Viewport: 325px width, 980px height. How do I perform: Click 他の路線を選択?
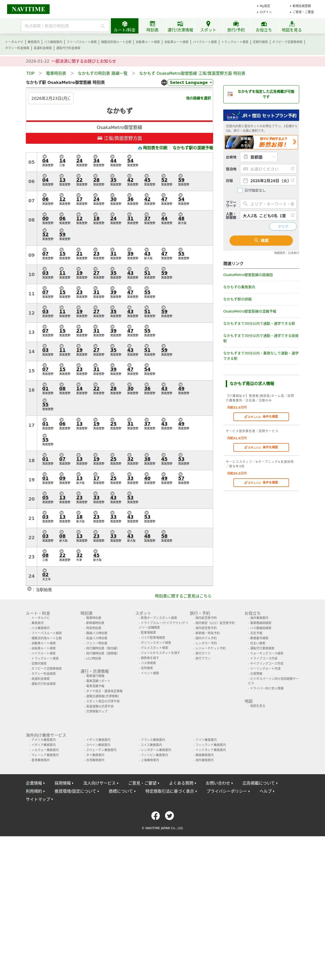point(198,98)
